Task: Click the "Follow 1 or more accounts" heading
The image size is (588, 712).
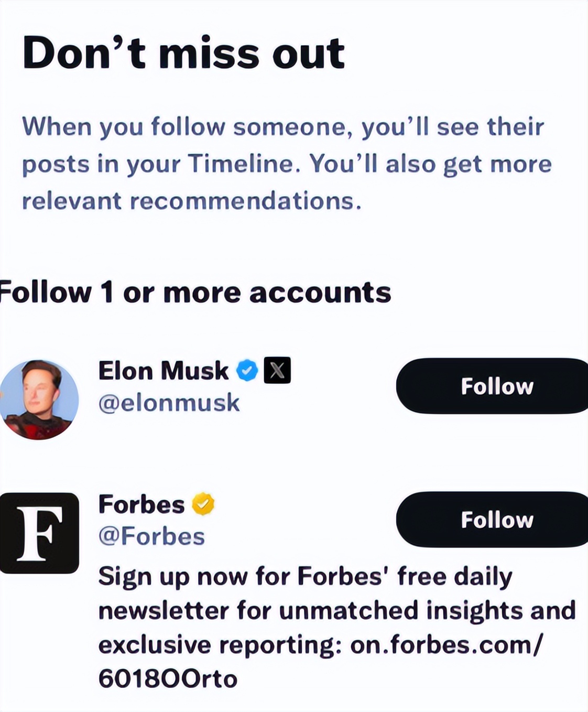Action: 195,292
